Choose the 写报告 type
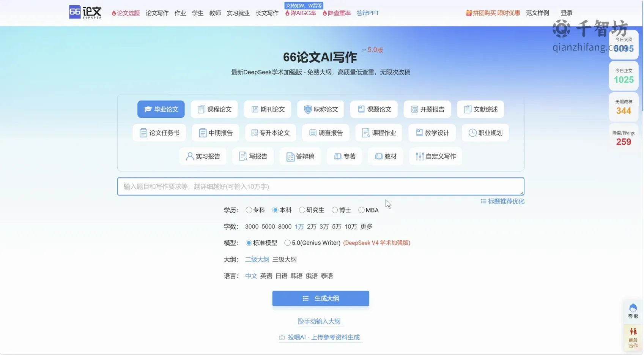The width and height of the screenshot is (644, 355). [253, 156]
